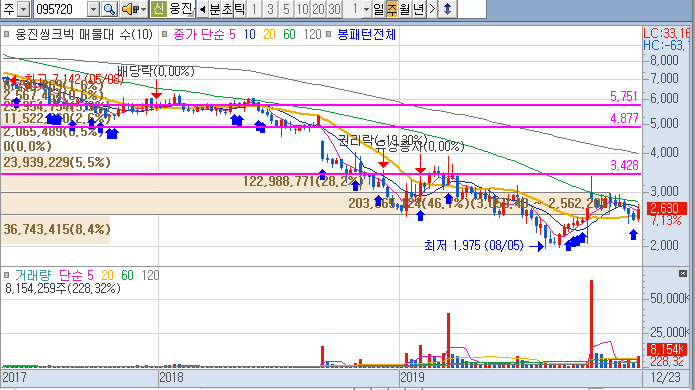Toggle the 거래량 단순 indicator box
This screenshot has height=390, width=695.
click(7, 275)
